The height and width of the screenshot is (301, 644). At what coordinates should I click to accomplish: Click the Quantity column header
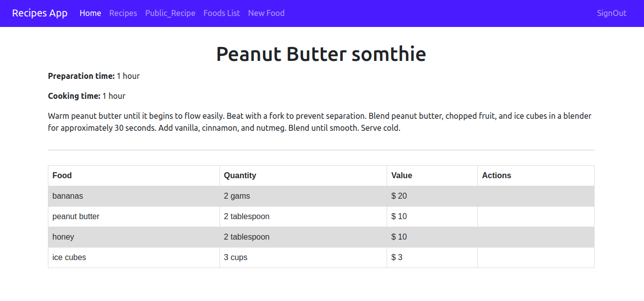(303, 176)
